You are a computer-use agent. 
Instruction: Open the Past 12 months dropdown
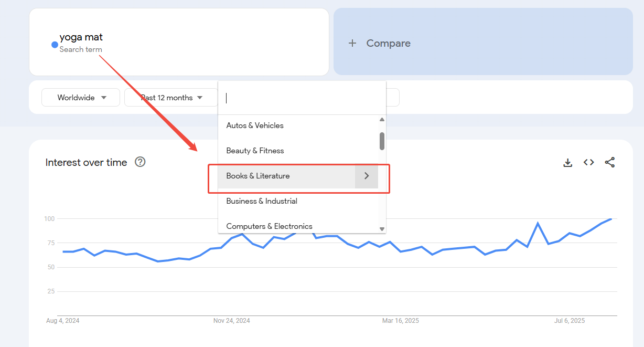(x=171, y=98)
